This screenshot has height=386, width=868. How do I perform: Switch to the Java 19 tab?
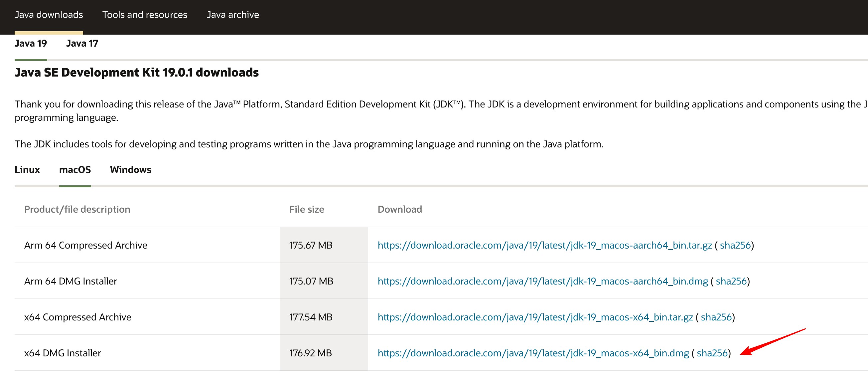[x=31, y=44]
